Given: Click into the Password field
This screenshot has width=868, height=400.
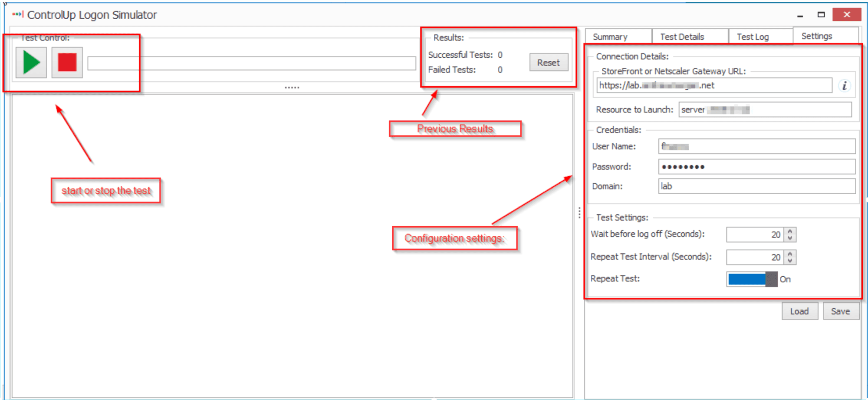Looking at the screenshot, I should 757,166.
